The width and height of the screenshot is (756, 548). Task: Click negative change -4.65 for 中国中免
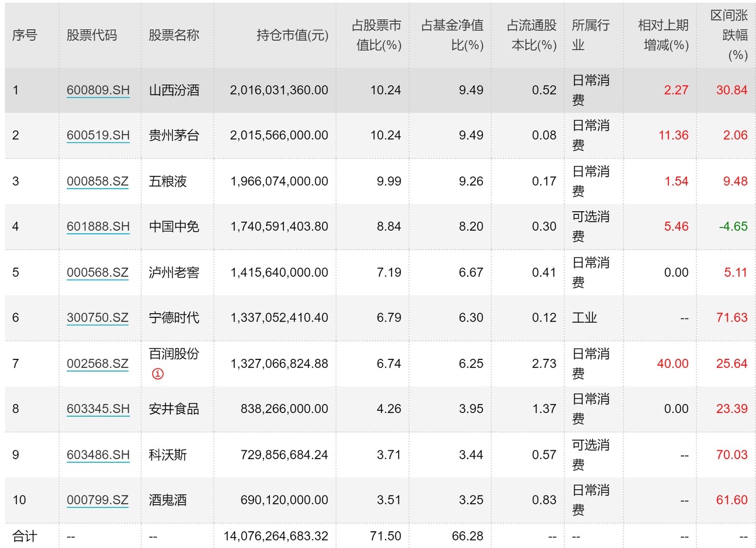(x=733, y=226)
